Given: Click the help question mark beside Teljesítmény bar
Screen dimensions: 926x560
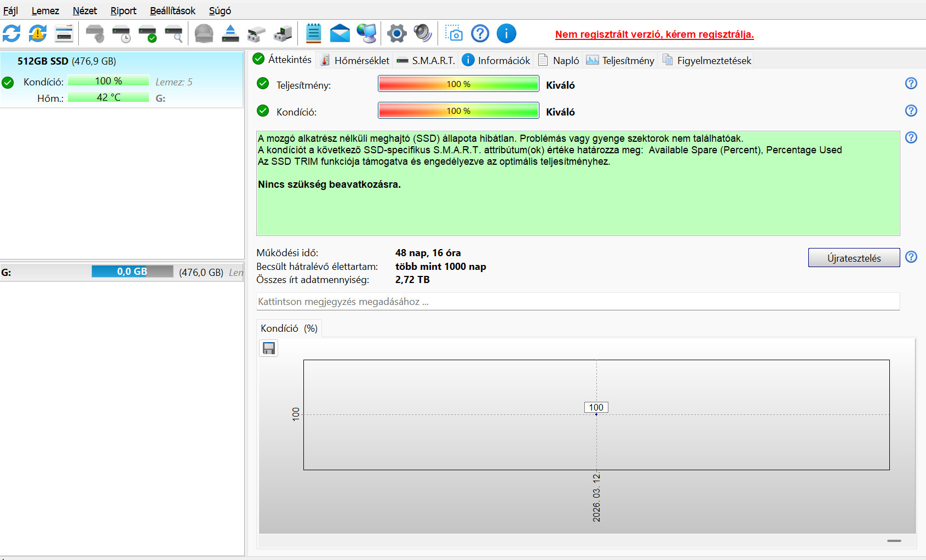Looking at the screenshot, I should [911, 83].
